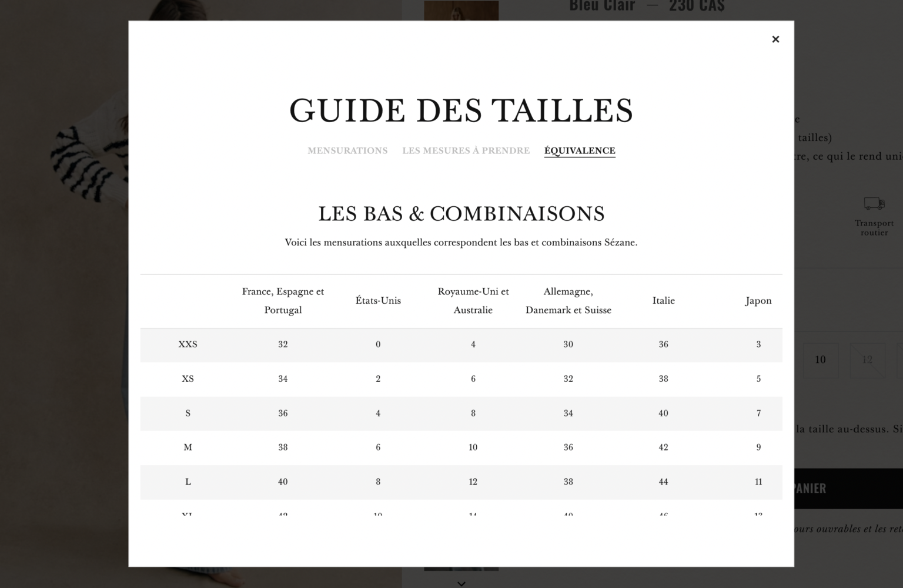Click the États-Unis column header
The height and width of the screenshot is (588, 903).
point(378,301)
